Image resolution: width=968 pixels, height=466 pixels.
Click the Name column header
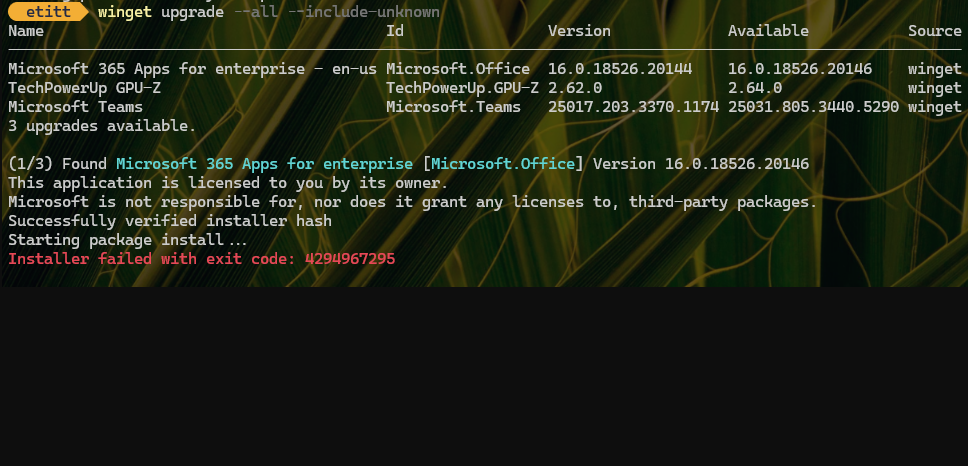(x=26, y=31)
